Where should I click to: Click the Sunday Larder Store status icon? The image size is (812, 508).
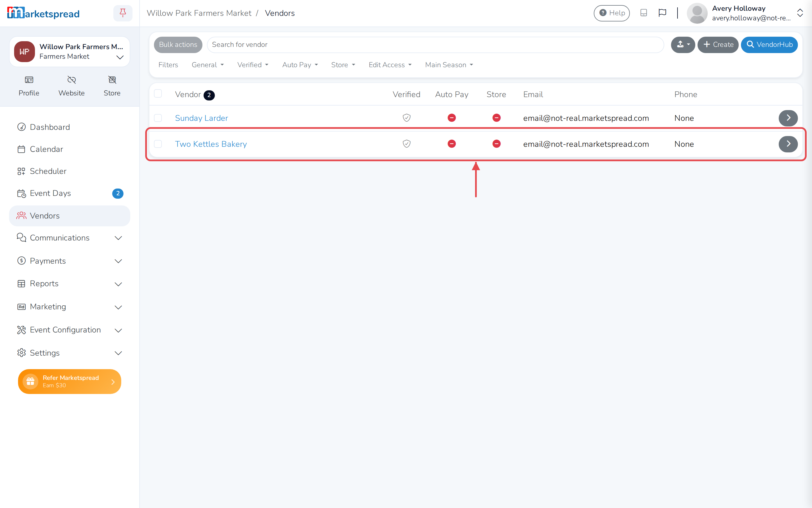496,118
